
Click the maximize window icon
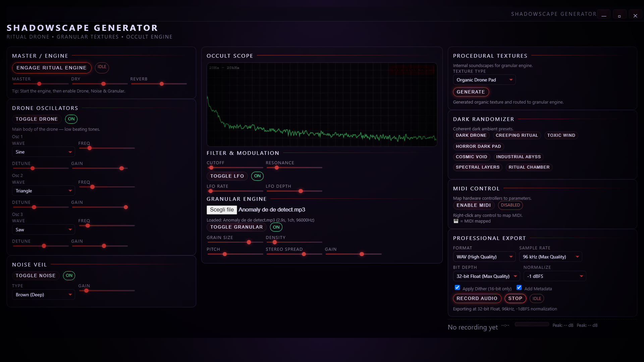click(619, 15)
